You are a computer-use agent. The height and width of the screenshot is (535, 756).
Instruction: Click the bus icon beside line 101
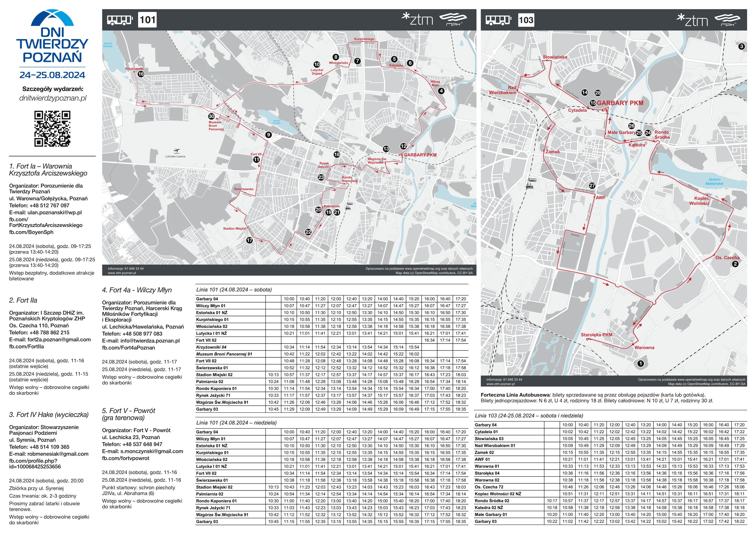[x=120, y=20]
